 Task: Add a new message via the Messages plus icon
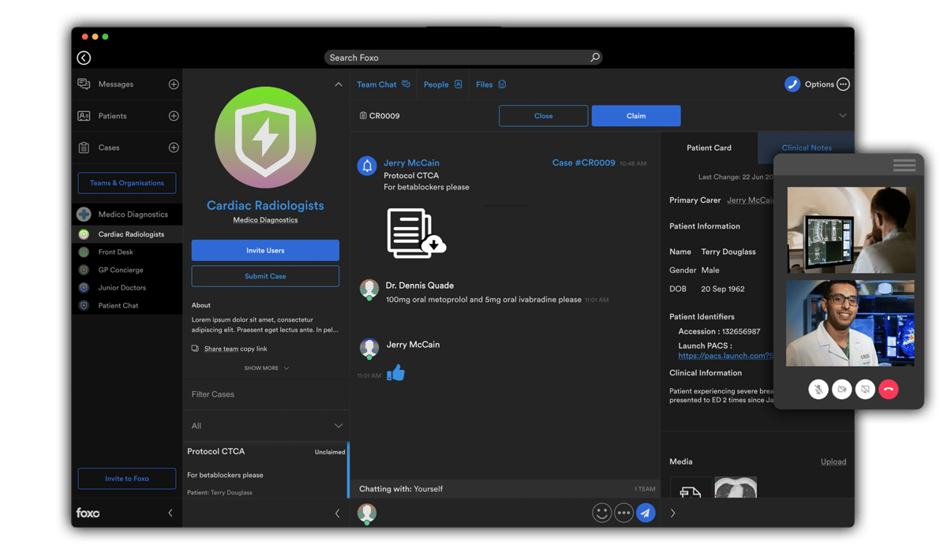175,84
